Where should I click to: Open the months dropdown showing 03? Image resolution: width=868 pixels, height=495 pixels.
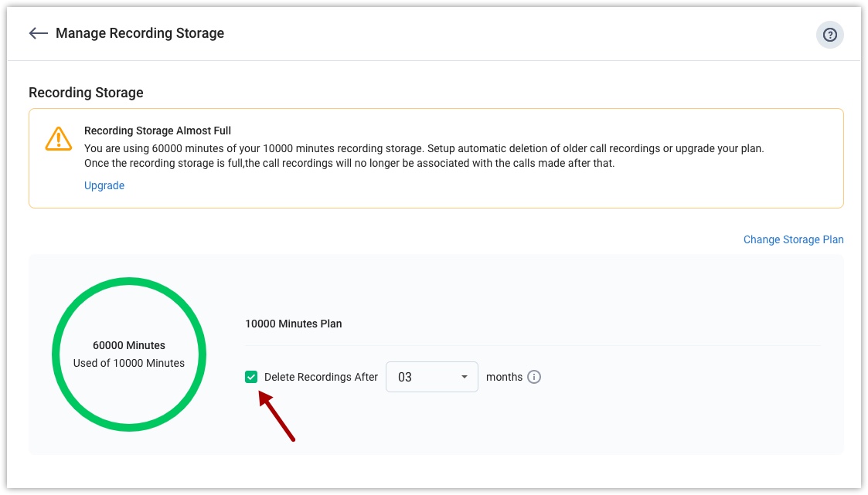click(431, 377)
